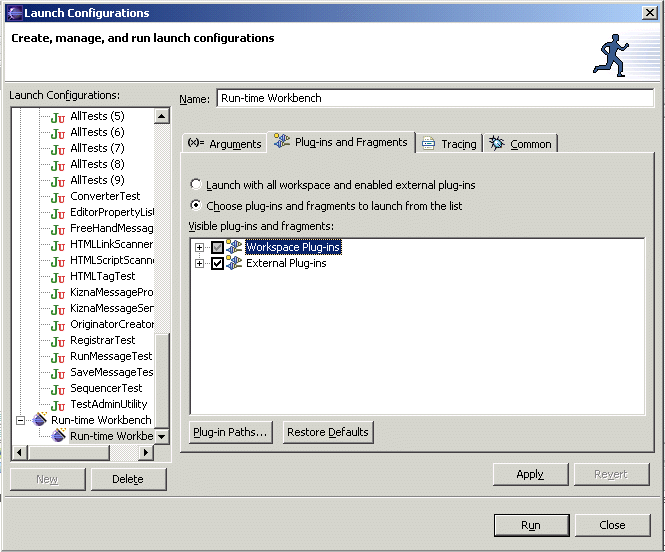Select choose plug-ins from the list option
The width and height of the screenshot is (665, 552).
pos(196,205)
